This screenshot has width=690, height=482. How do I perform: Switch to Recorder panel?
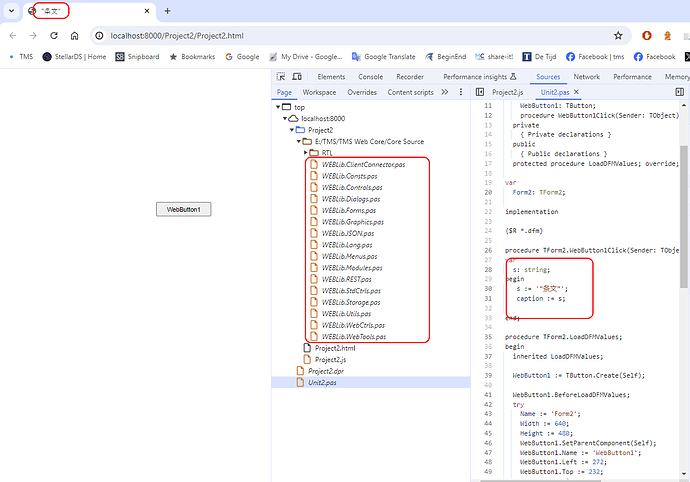(x=410, y=77)
